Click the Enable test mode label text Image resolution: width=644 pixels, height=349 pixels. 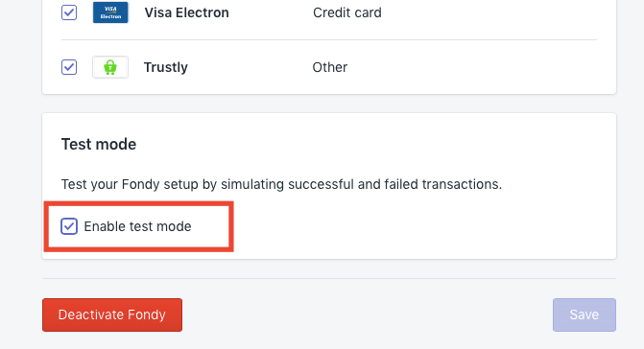tap(137, 226)
